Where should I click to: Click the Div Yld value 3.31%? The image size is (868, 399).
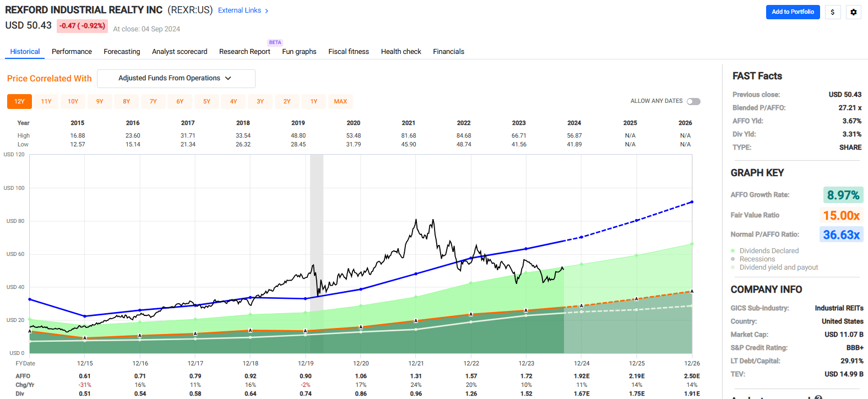tap(852, 134)
